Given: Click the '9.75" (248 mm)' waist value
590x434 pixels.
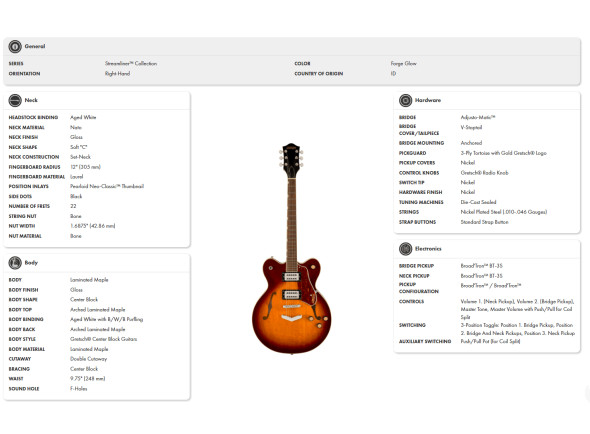Looking at the screenshot, I should (88, 379).
